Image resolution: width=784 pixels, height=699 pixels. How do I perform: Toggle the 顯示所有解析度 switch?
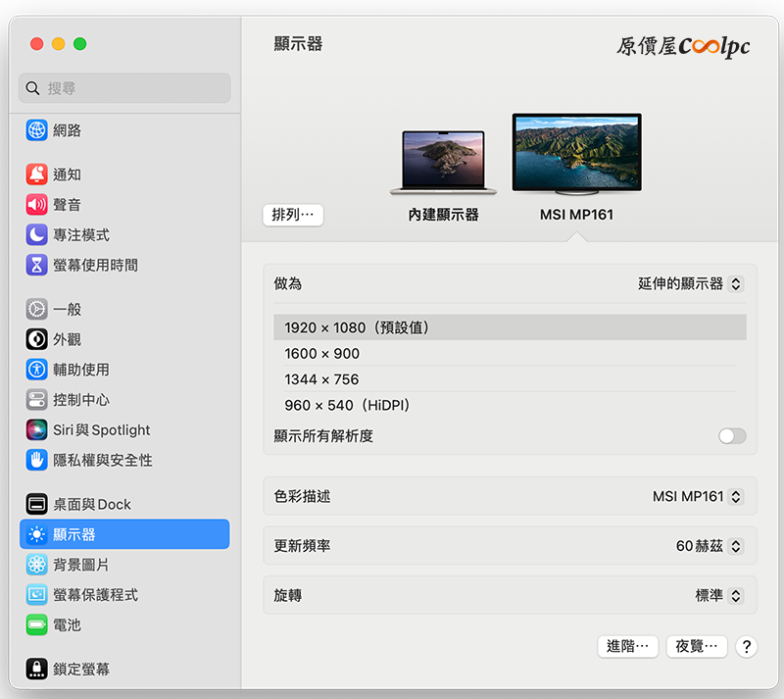pyautogui.click(x=732, y=436)
